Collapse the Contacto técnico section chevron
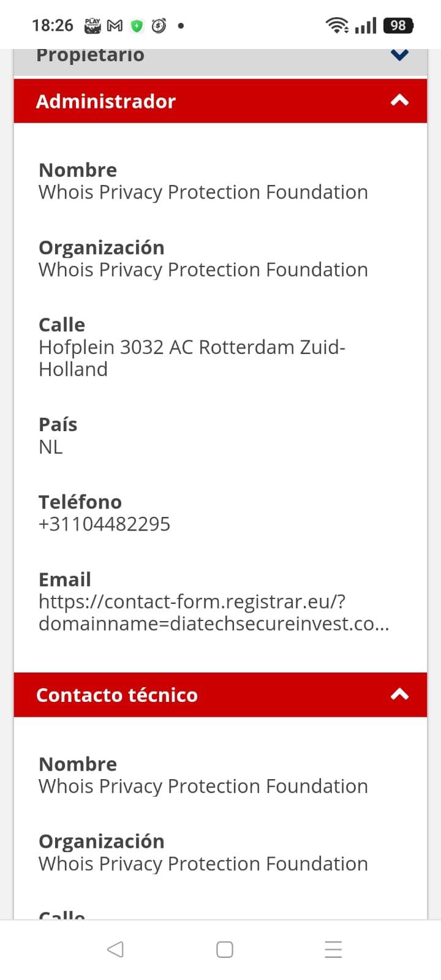 399,695
